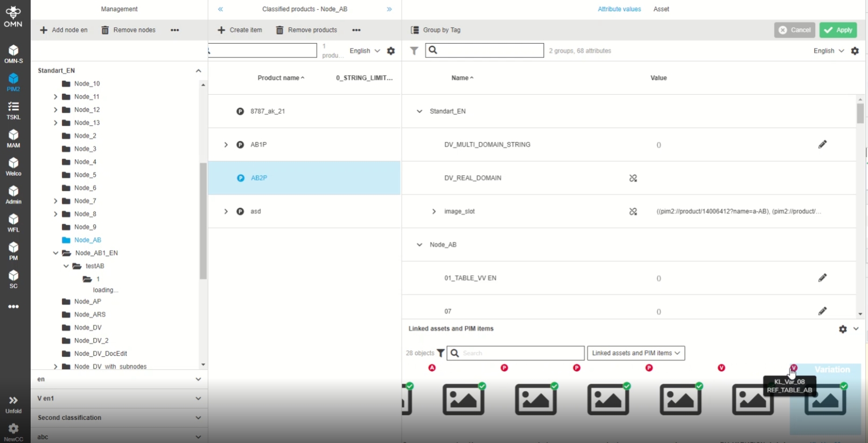
Task: Cancel the attribute changes
Action: (795, 30)
